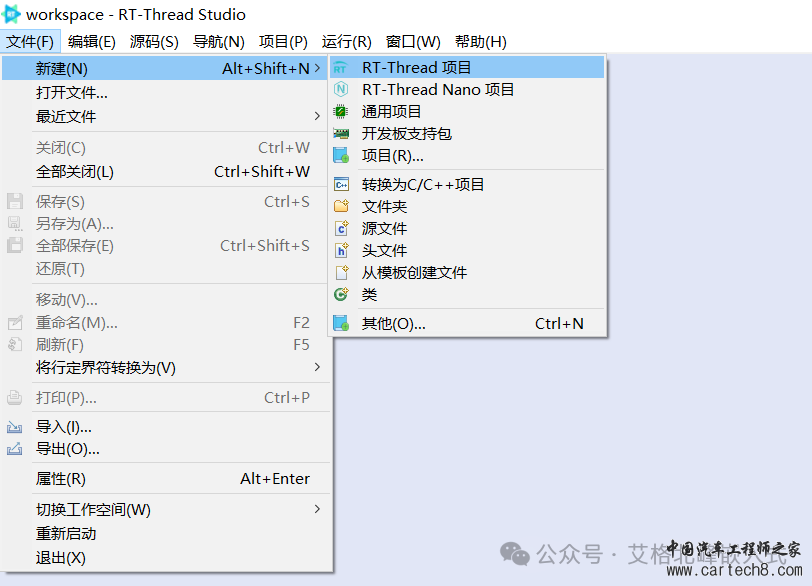Open the 导航(N) menu

tap(219, 41)
